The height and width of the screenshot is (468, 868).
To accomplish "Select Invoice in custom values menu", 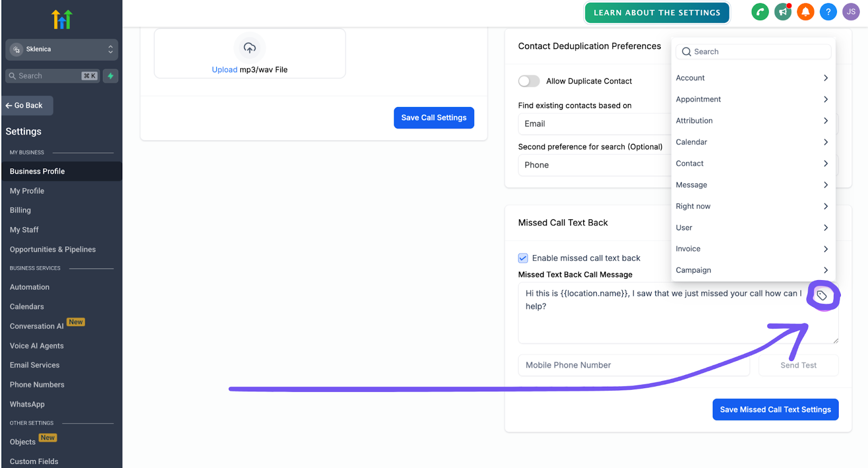I will (x=752, y=249).
